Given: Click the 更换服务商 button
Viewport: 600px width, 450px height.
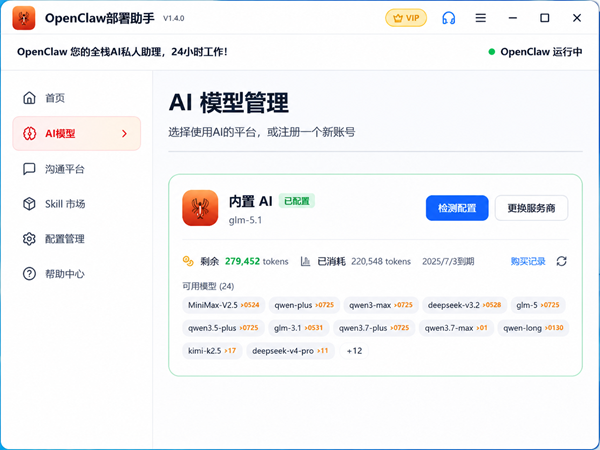Looking at the screenshot, I should pyautogui.click(x=531, y=208).
